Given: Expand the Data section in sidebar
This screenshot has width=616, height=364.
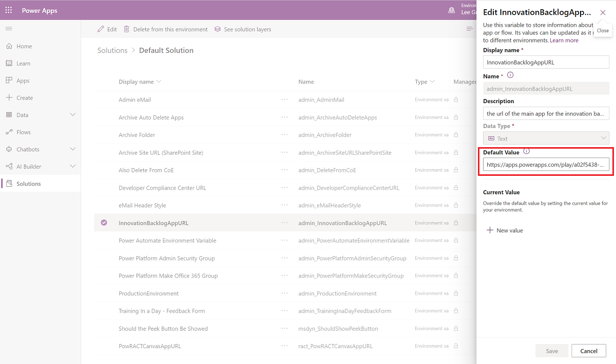Looking at the screenshot, I should point(72,114).
